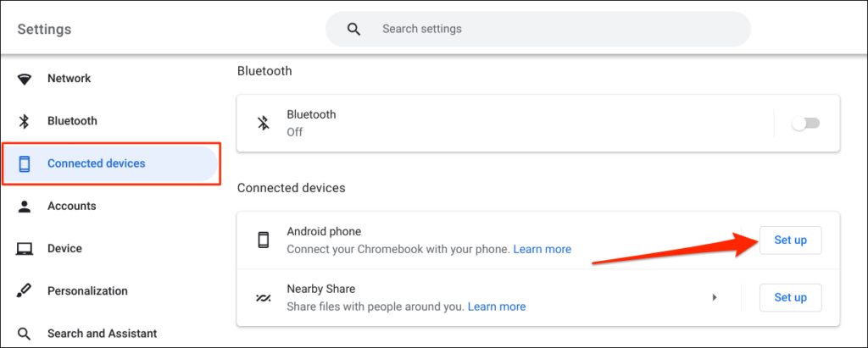Click the Connected devices phone icon
This screenshot has height=348, width=868.
25,163
